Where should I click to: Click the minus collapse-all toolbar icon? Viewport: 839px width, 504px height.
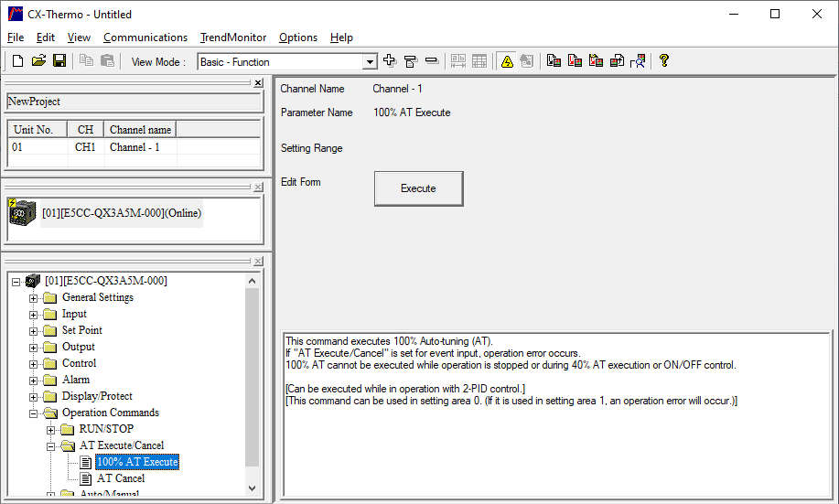[432, 61]
